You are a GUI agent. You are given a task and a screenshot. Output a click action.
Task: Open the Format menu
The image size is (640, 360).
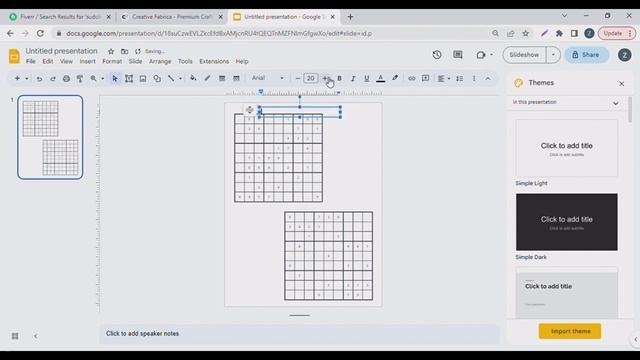112,62
